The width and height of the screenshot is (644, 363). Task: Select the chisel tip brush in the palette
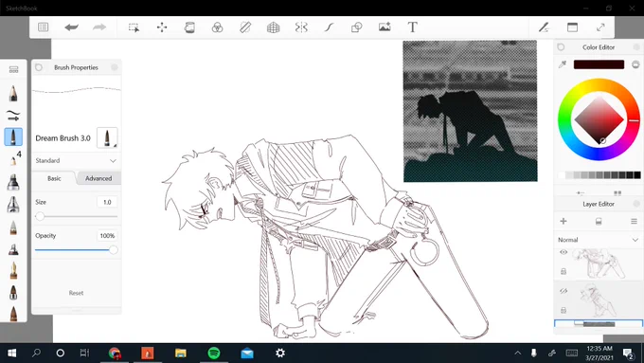tap(13, 205)
